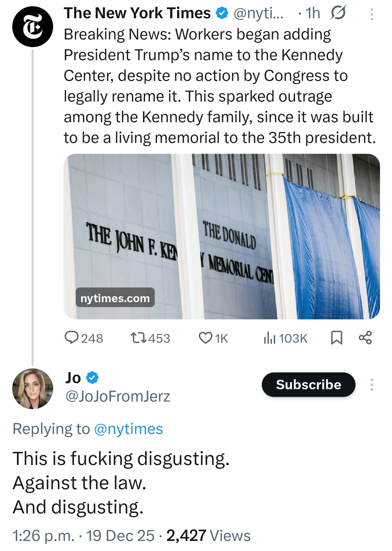Tap Jo's blue verified checkmark

pyautogui.click(x=93, y=378)
